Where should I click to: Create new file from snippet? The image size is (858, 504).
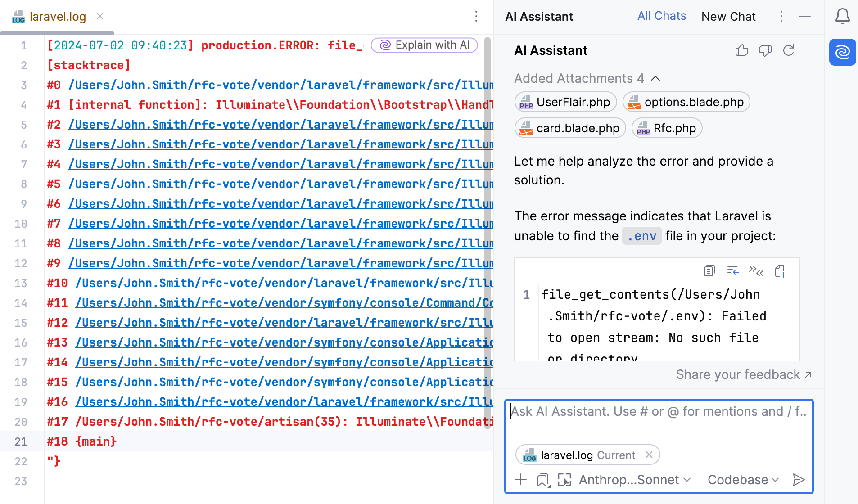pyautogui.click(x=781, y=271)
